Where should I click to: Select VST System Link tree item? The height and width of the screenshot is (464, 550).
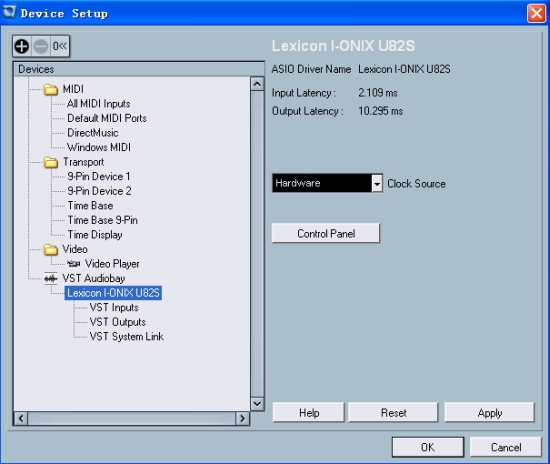[x=127, y=337]
